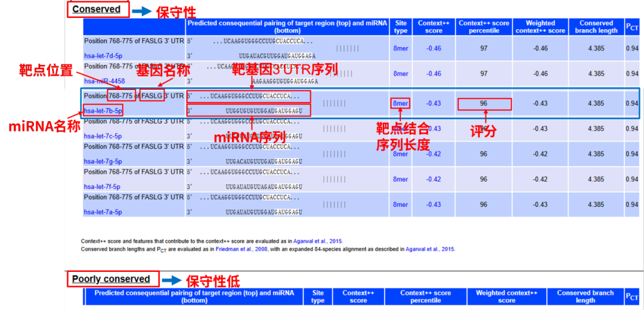
Task: Click percentile value 96 in hsa-let-7b-5p row
Action: (x=484, y=104)
